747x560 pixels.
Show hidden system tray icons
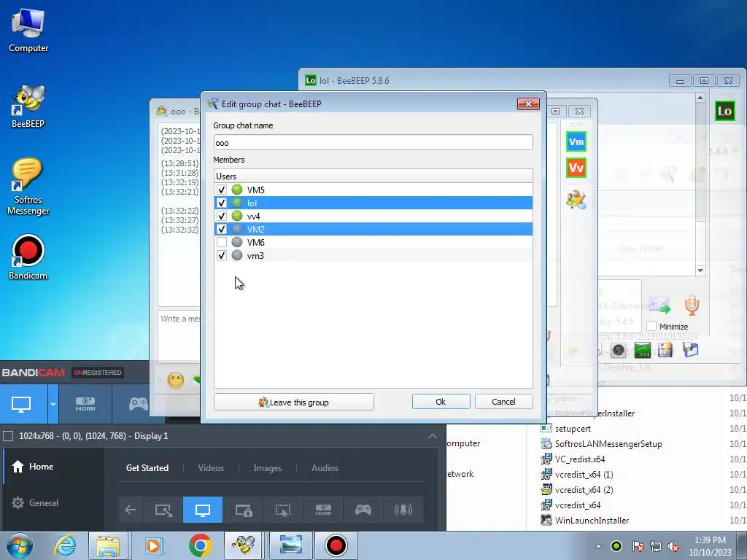point(598,546)
